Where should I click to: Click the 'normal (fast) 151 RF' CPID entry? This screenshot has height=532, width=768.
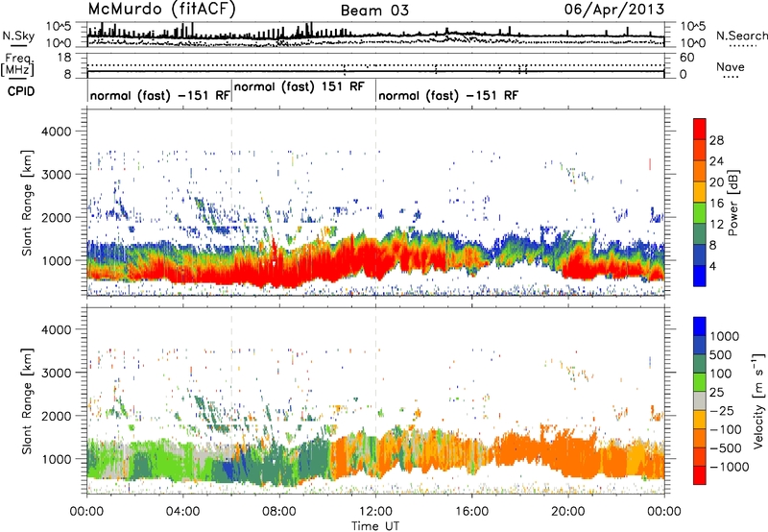coord(300,86)
